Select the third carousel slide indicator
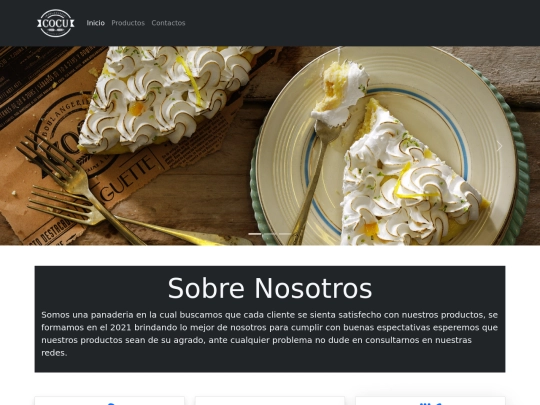Screen dimensions: 540x405 285,234
